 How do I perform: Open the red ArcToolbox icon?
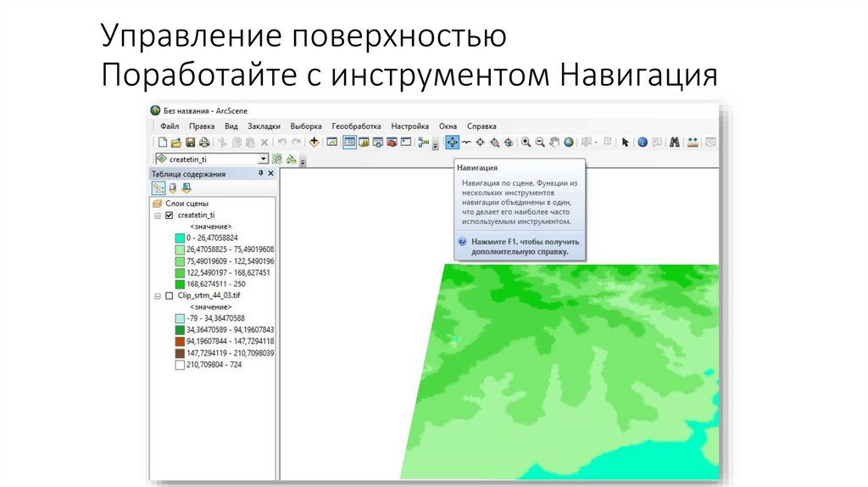pos(392,143)
